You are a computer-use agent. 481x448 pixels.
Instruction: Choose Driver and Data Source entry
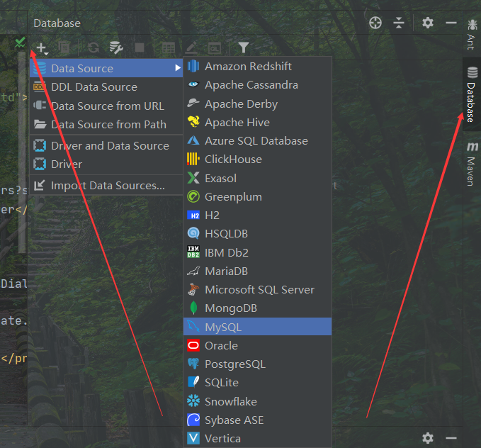point(106,145)
